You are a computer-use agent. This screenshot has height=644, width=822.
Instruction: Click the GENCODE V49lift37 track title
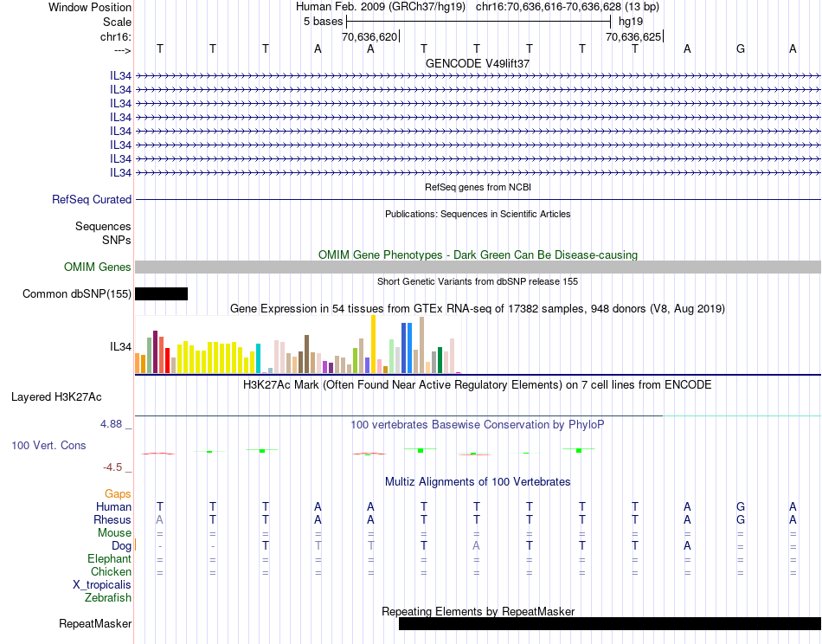point(477,63)
